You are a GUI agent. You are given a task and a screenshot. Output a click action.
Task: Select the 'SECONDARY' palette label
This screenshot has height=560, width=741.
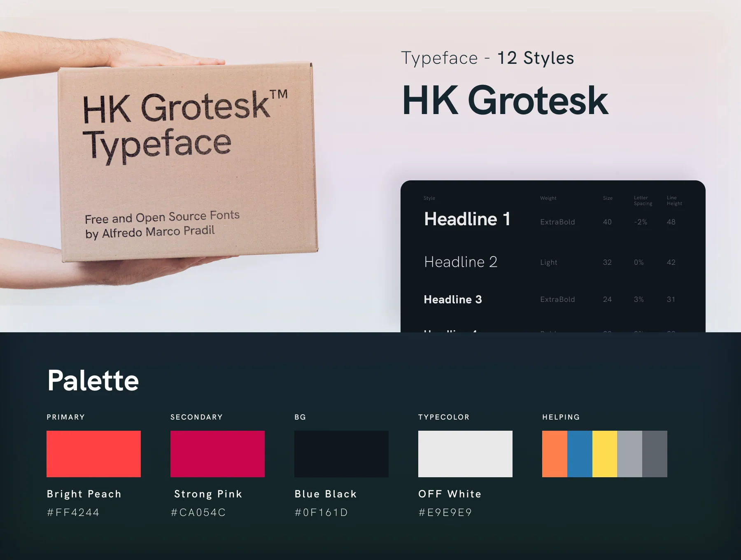(x=196, y=417)
